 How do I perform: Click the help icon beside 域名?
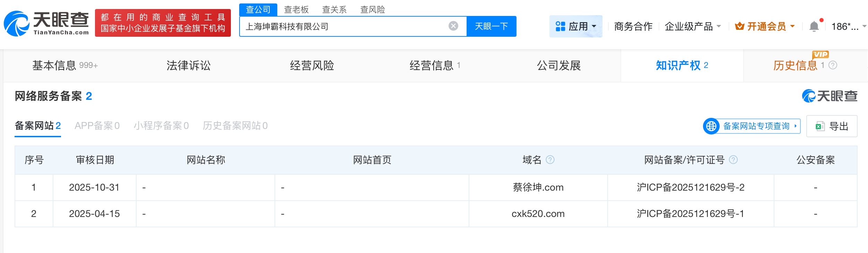click(550, 160)
